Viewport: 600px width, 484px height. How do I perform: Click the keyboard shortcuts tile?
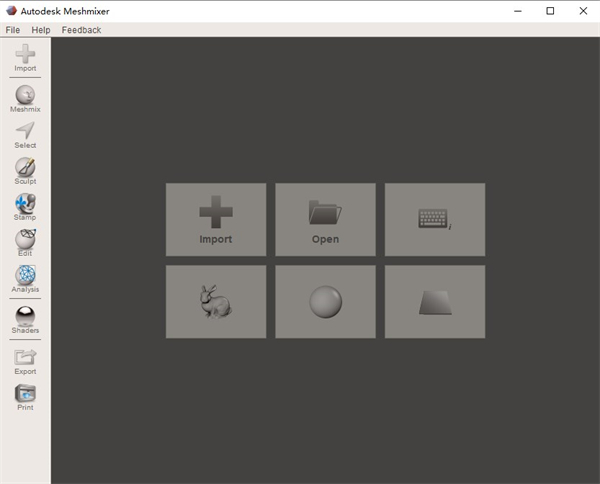coord(435,219)
